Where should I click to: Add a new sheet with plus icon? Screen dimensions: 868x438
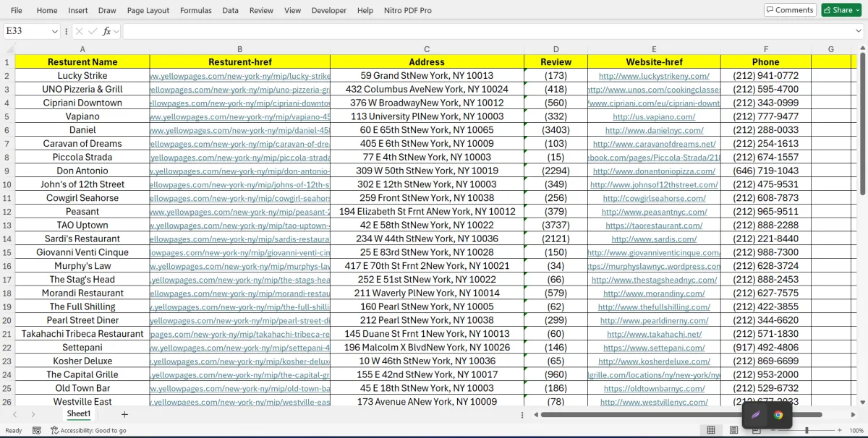[124, 414]
